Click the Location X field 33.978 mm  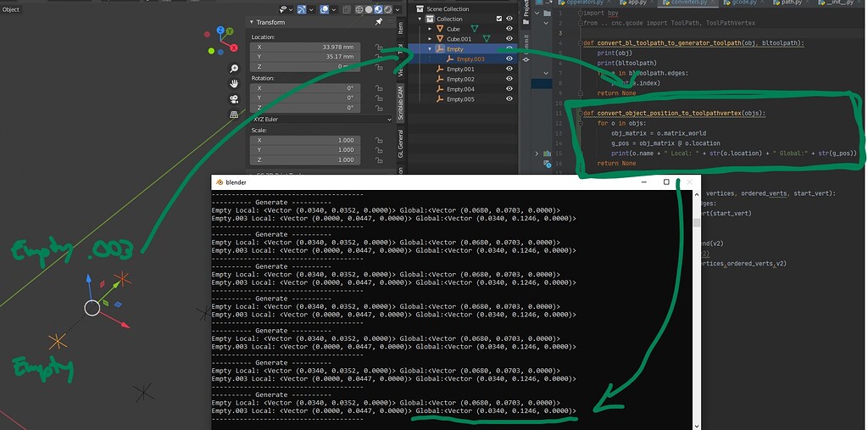coord(305,47)
